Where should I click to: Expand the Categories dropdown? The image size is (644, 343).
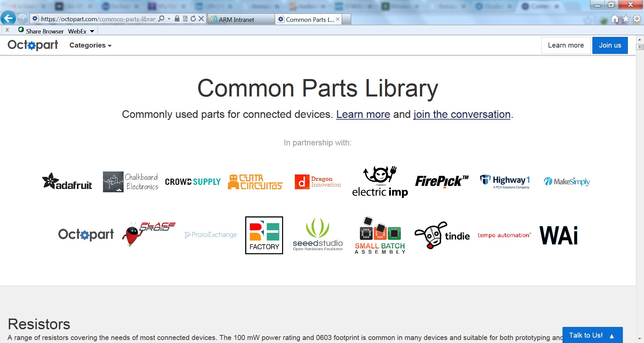[x=90, y=45]
